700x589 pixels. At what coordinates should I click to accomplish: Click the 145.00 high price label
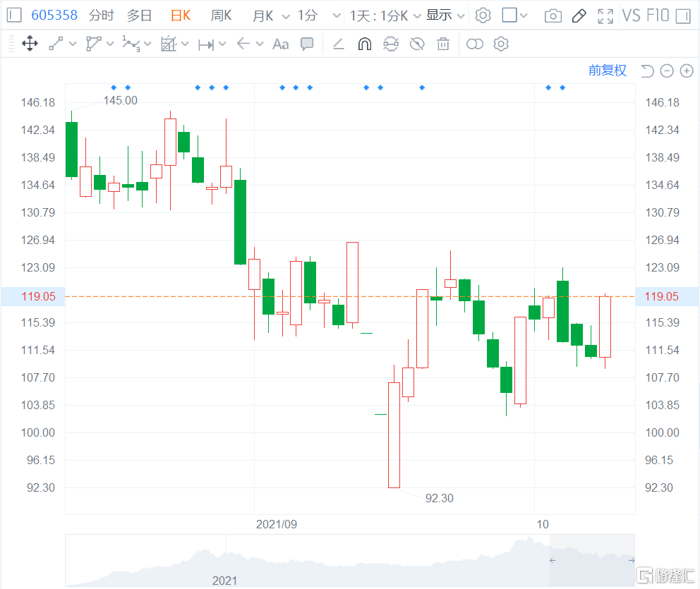click(121, 100)
